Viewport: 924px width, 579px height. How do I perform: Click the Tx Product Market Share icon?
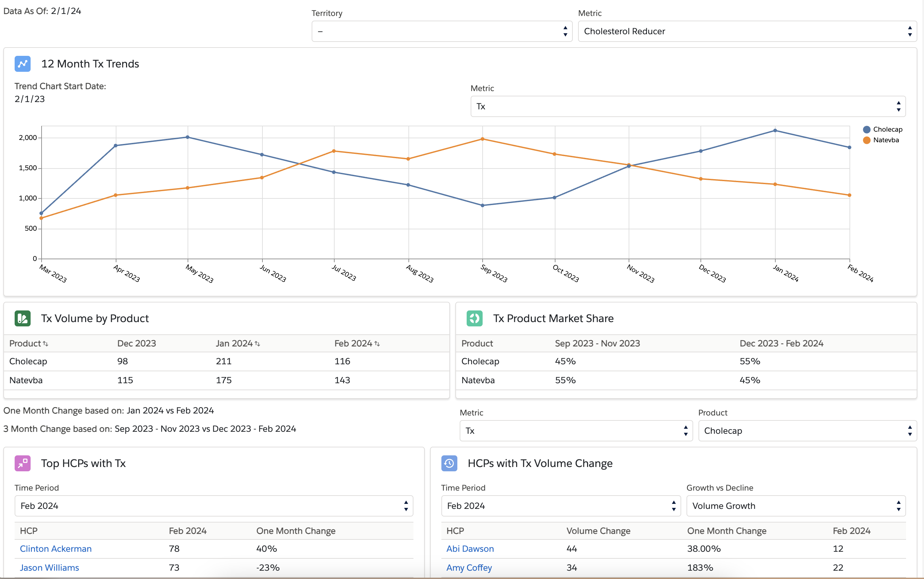pyautogui.click(x=474, y=318)
